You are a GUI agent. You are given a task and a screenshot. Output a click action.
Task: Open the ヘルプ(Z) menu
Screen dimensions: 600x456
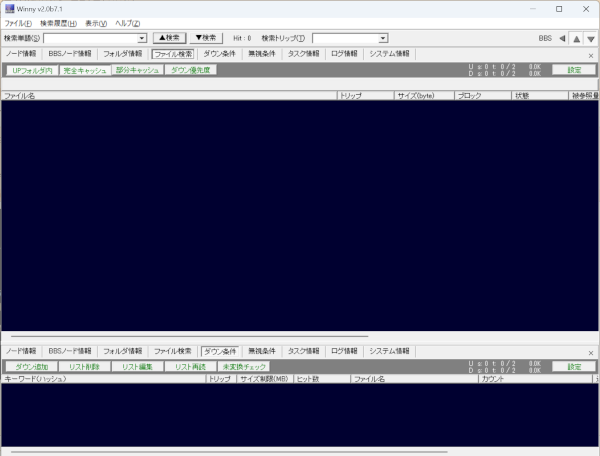[127, 23]
